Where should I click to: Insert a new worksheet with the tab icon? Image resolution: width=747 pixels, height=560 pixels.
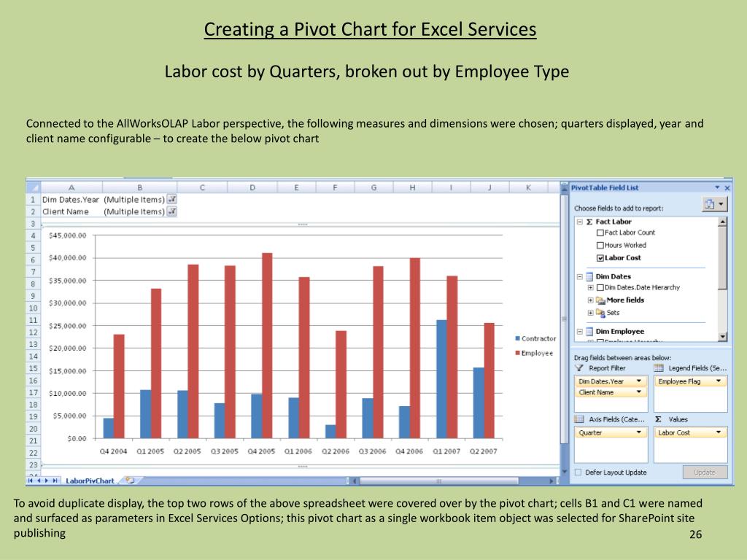pos(130,481)
